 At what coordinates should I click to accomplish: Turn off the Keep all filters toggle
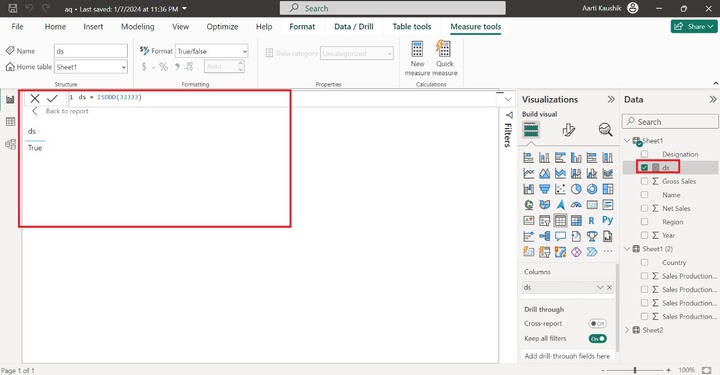coord(597,339)
